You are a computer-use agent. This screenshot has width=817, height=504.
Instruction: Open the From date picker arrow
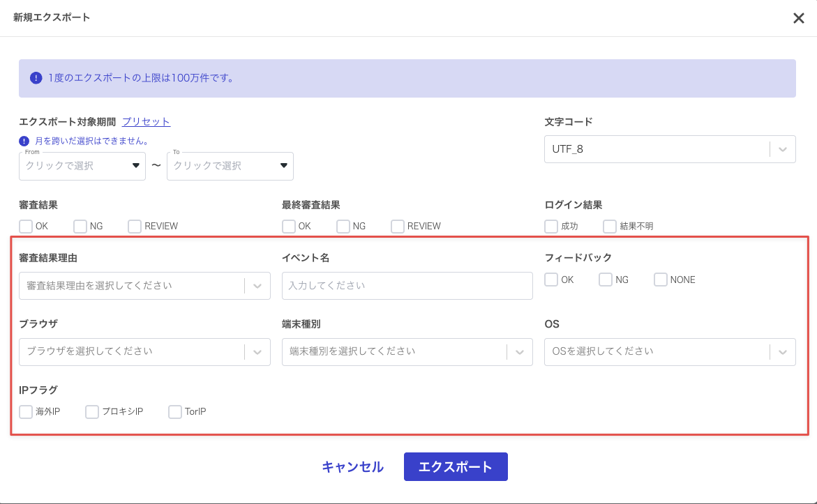coord(135,166)
